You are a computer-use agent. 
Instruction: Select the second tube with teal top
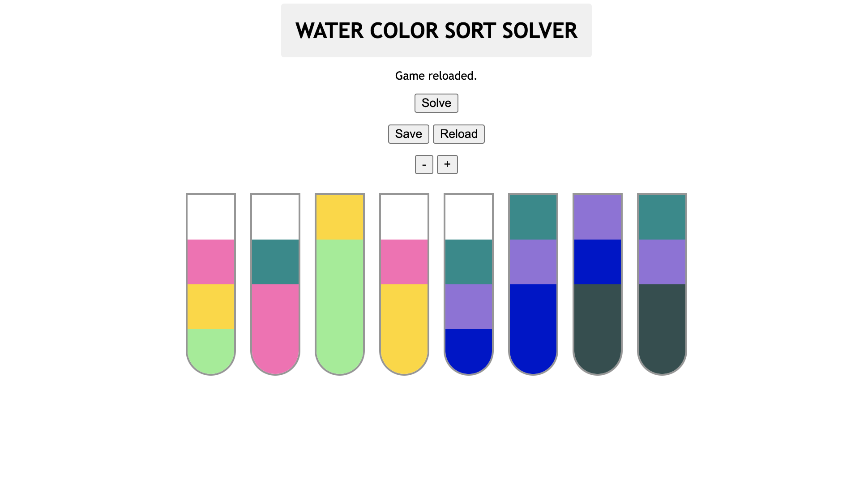275,284
